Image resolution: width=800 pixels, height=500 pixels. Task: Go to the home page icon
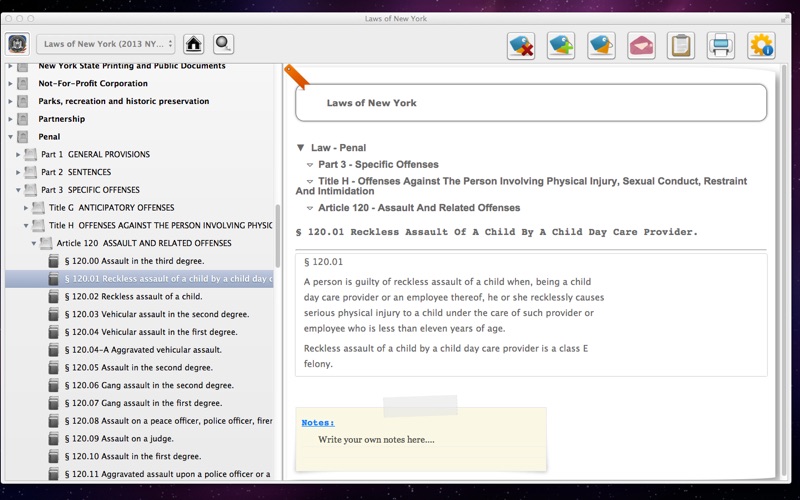pos(193,44)
